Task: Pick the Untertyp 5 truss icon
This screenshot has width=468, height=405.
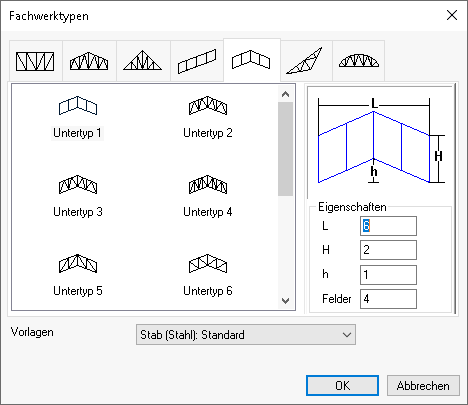Action: click(78, 263)
